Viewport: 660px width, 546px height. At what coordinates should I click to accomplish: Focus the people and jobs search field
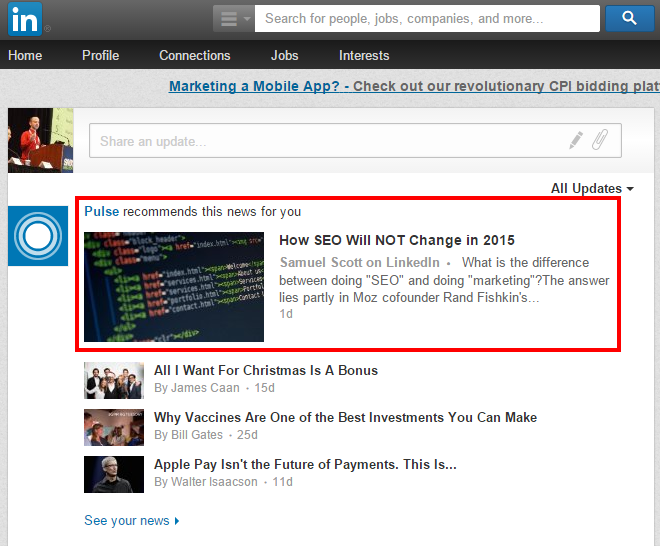(x=427, y=19)
